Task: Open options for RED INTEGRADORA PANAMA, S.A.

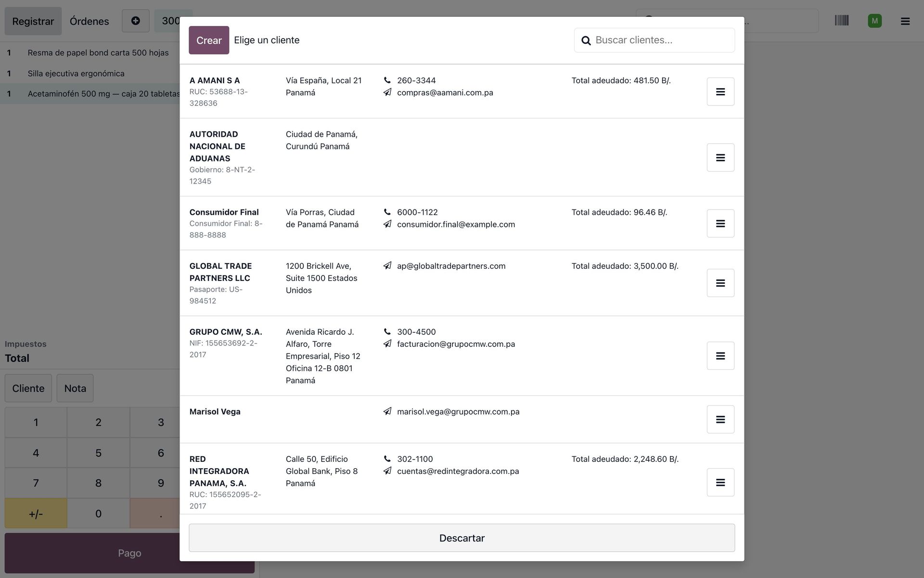Action: tap(720, 483)
